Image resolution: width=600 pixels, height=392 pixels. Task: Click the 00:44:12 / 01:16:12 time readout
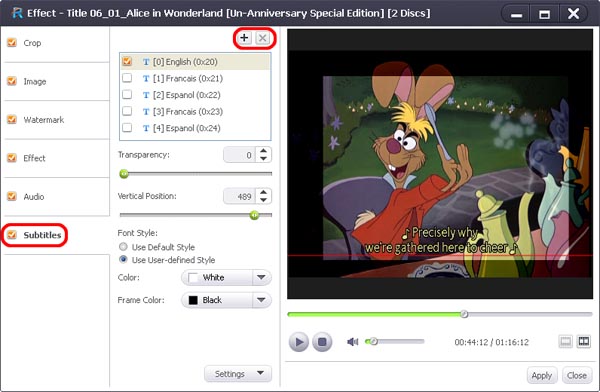(491, 342)
